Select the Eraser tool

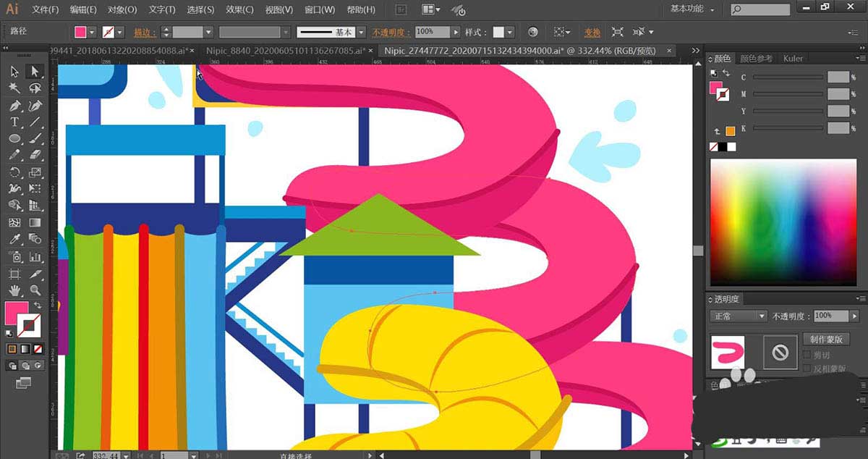coord(34,155)
